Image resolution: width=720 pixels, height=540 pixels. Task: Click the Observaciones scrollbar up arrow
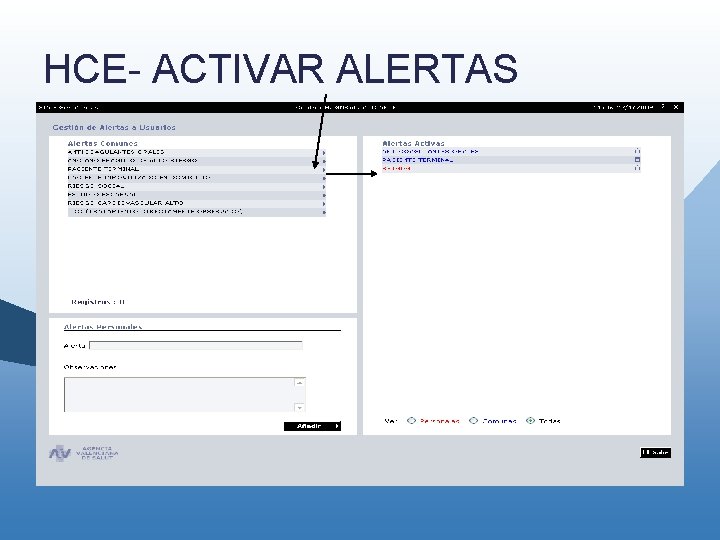[299, 382]
